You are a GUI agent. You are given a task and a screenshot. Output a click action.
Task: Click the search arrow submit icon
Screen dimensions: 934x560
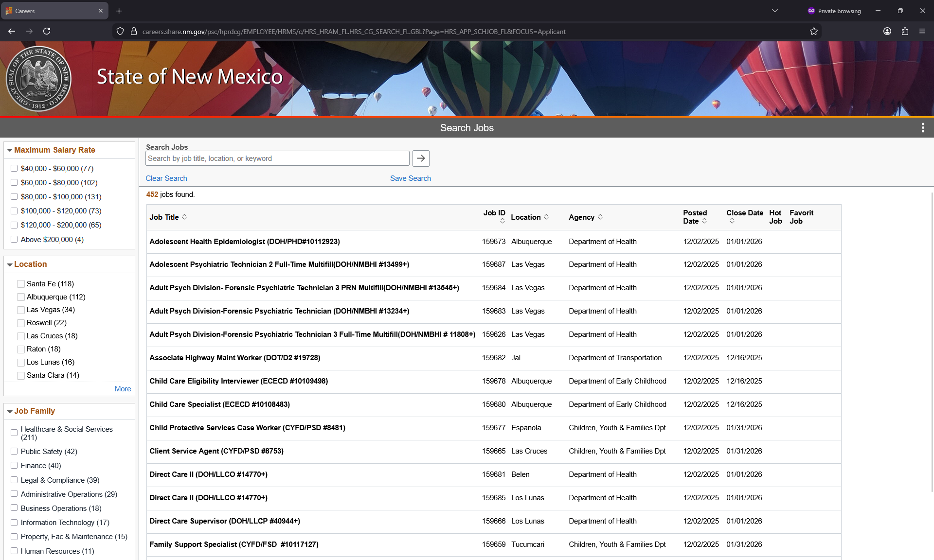(x=421, y=158)
